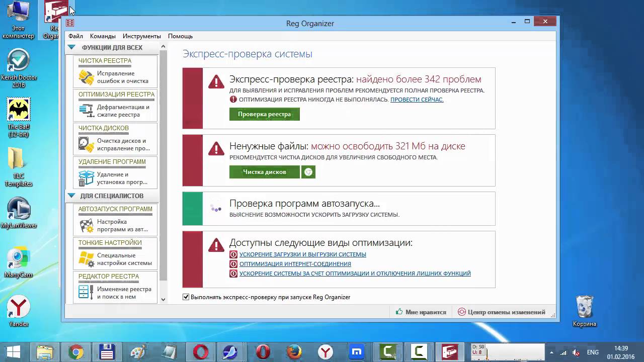Click the Проверка реестра button
This screenshot has width=644, height=362.
[265, 114]
